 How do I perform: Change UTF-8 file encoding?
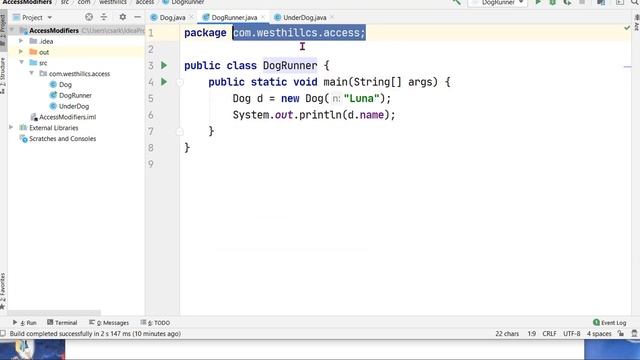tap(571, 333)
